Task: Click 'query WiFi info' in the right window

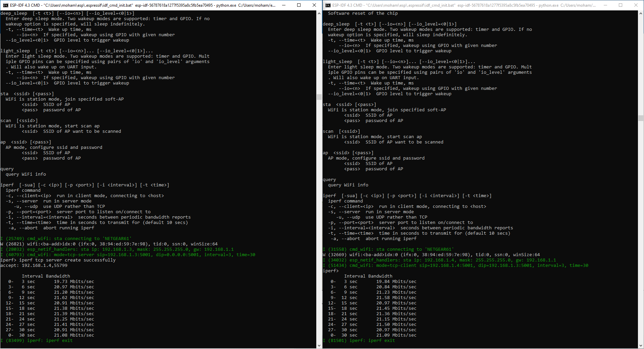Action: 348,185
